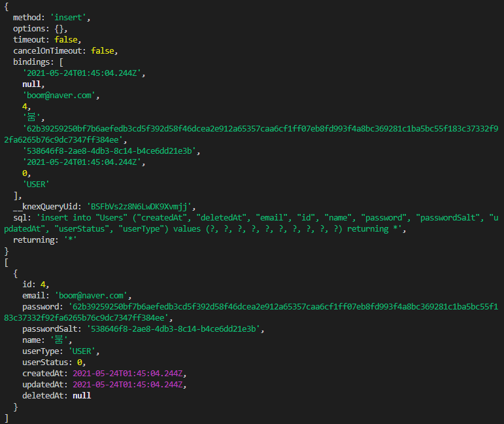Click the email value in result object
This screenshot has width=504, height=424.
[x=94, y=296]
